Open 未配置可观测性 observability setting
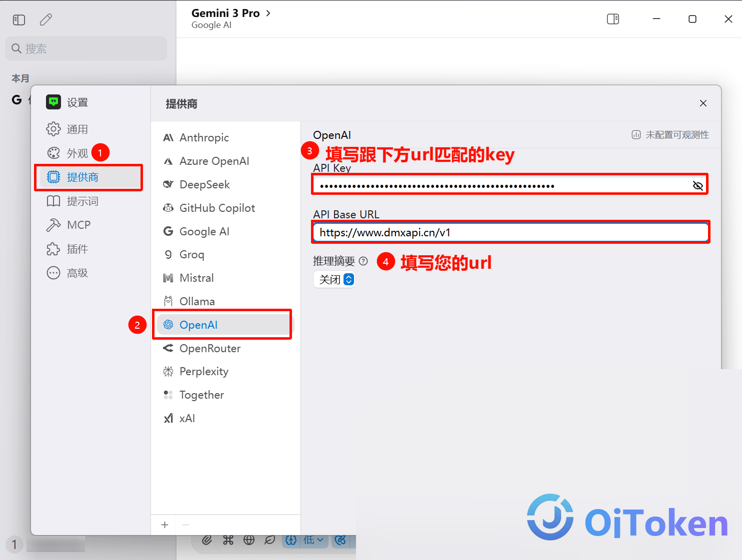The height and width of the screenshot is (560, 742). point(670,135)
